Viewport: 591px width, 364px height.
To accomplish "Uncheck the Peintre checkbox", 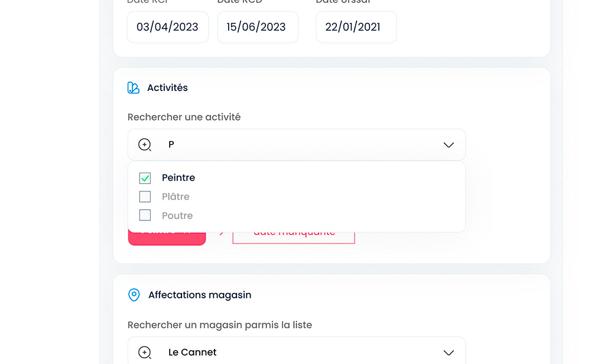I will pos(145,178).
